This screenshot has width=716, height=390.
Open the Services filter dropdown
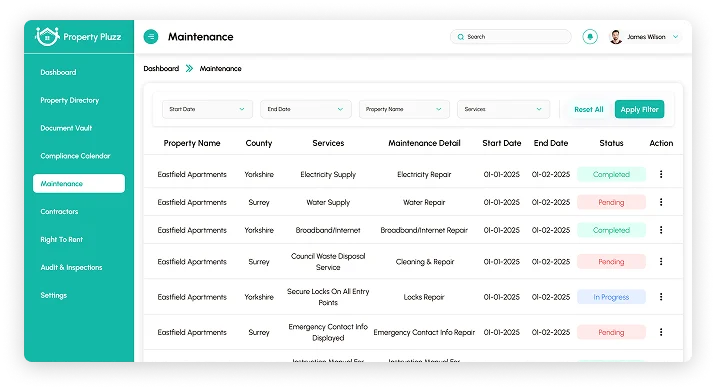tap(503, 109)
